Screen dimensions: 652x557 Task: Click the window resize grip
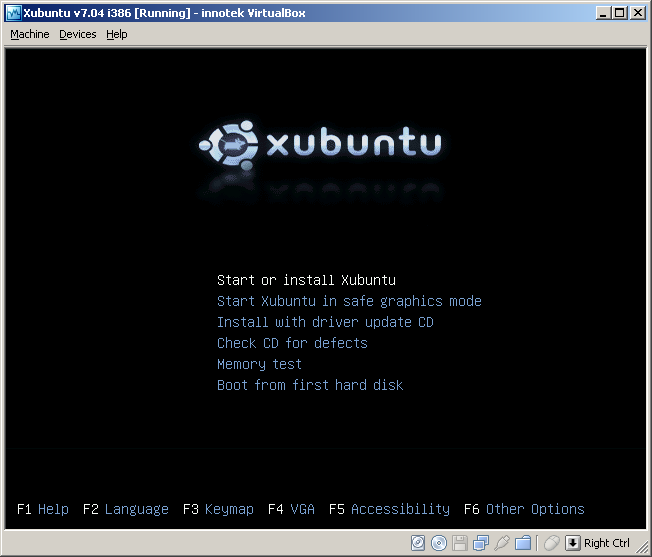coord(644,548)
